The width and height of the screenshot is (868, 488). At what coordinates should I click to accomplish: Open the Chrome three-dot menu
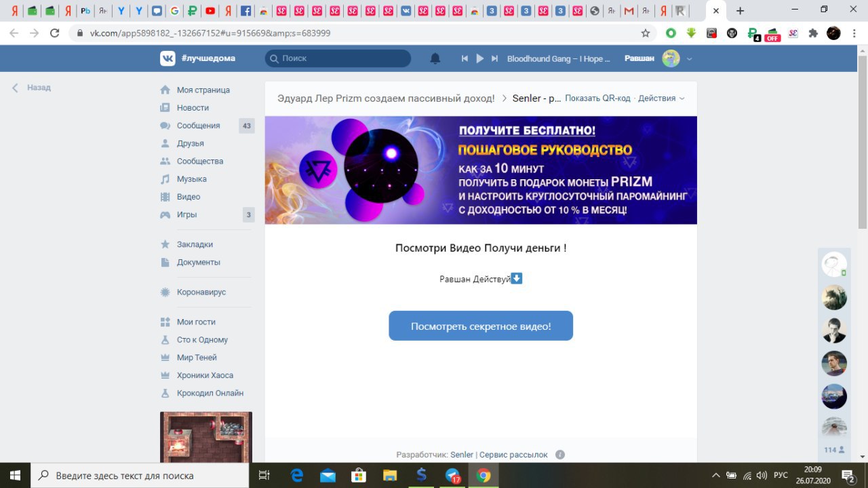click(854, 33)
